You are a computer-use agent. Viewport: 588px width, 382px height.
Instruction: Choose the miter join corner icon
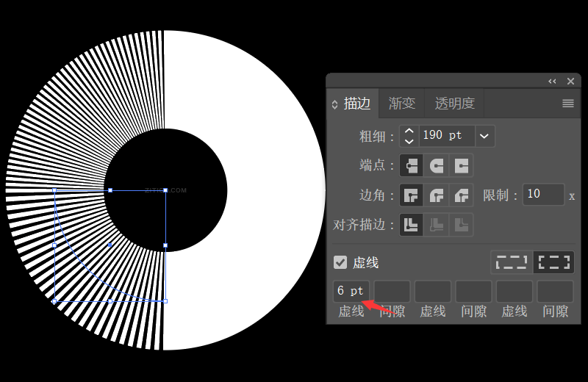[412, 195]
